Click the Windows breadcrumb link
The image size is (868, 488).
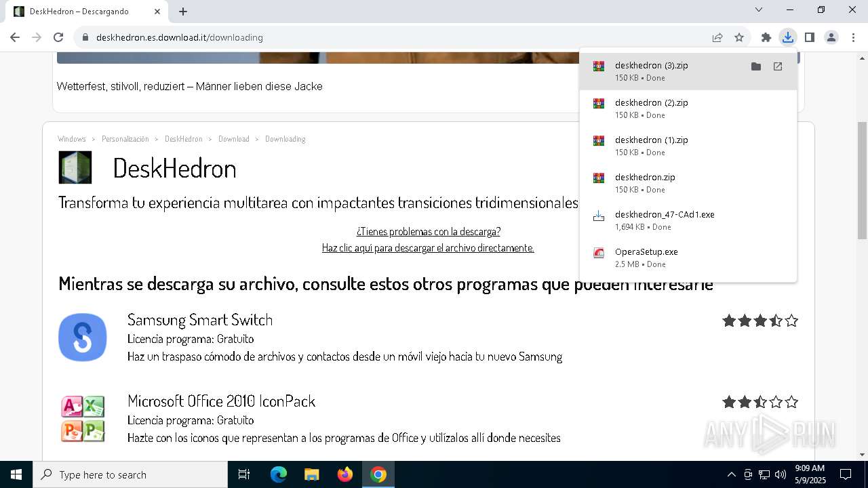click(x=72, y=139)
